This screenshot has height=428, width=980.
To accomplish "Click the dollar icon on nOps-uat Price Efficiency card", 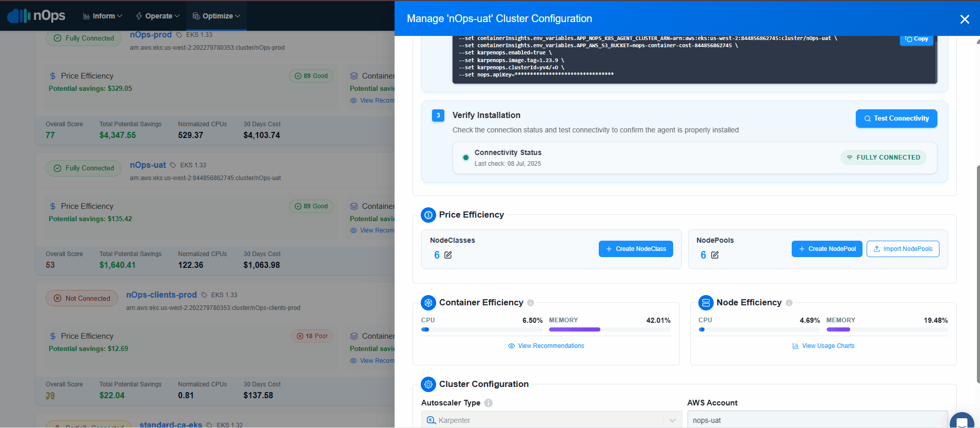I will pyautogui.click(x=53, y=206).
